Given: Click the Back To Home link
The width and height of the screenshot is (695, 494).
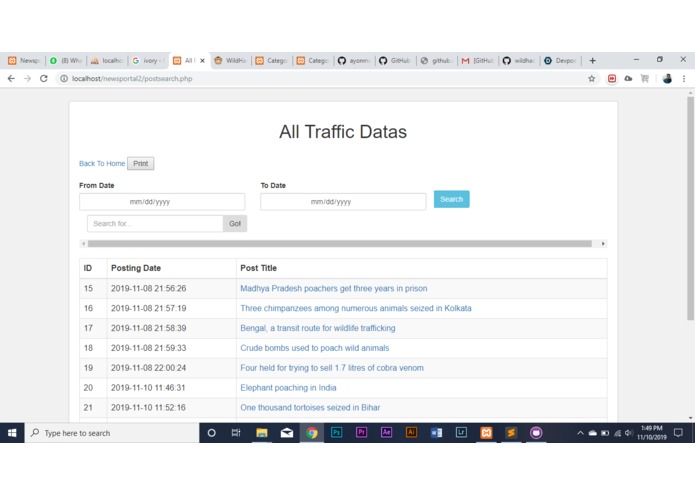Looking at the screenshot, I should tap(102, 163).
